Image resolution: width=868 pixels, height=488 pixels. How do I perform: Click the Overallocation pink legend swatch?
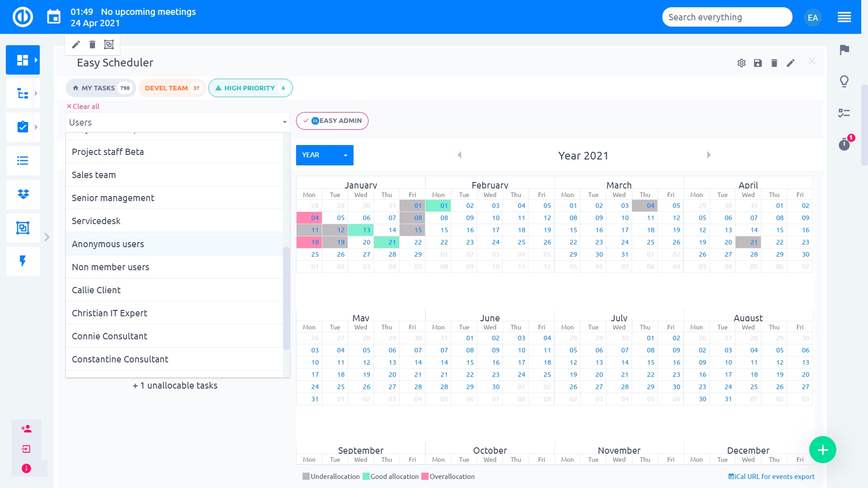click(x=425, y=477)
